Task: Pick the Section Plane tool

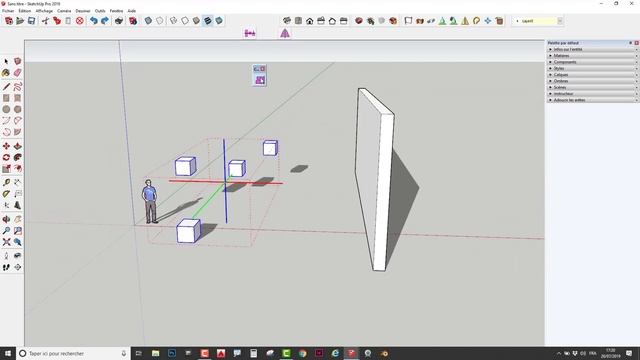Action: [18, 267]
